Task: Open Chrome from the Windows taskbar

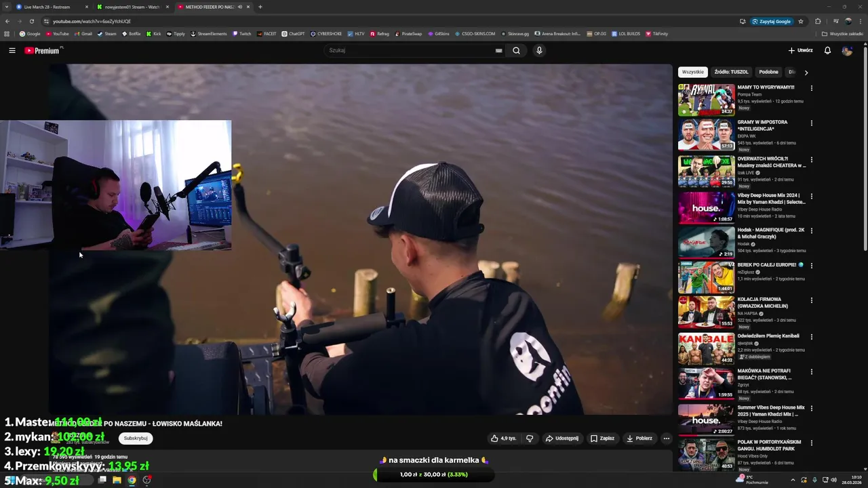Action: tap(132, 480)
